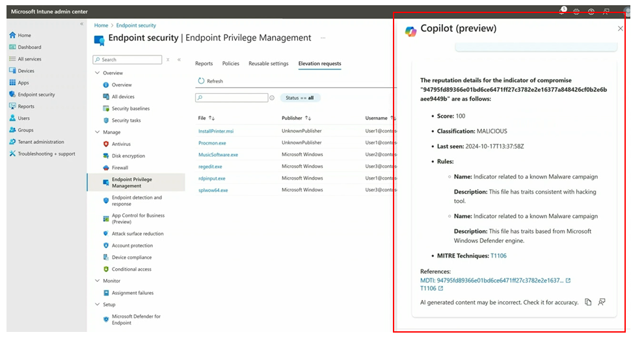Copy Copilot response with copy icon
The height and width of the screenshot is (343, 644).
pos(588,302)
